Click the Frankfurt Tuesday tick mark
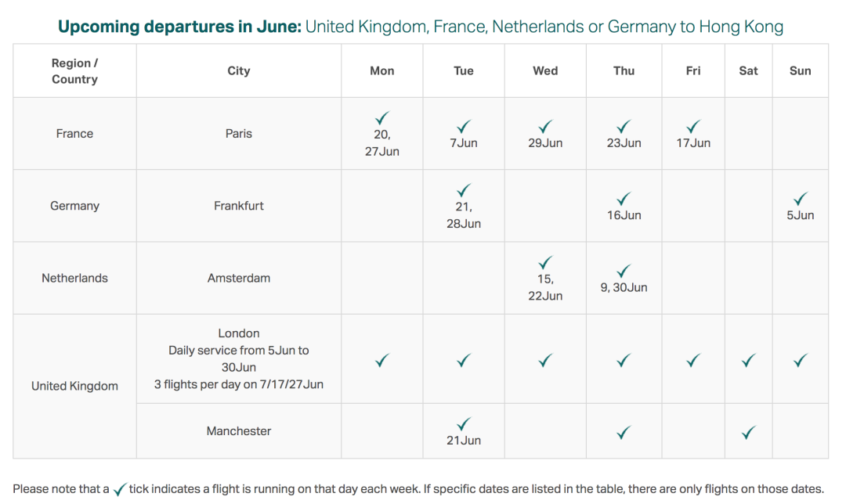Image resolution: width=846 pixels, height=504 pixels. (x=464, y=190)
